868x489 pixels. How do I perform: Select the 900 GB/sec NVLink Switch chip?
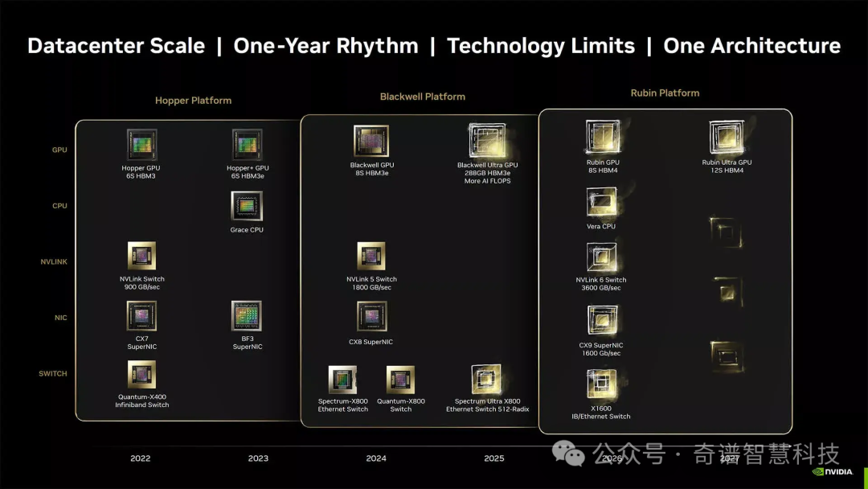point(141,256)
